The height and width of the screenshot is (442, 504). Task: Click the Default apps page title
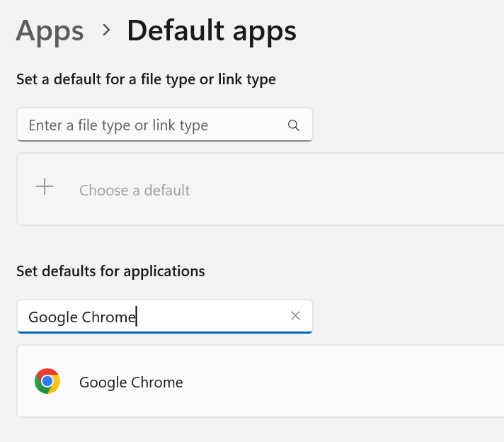(x=212, y=32)
